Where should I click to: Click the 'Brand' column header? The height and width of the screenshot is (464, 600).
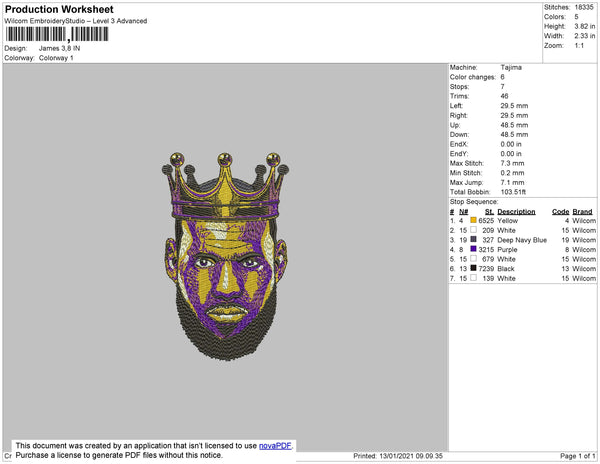582,212
